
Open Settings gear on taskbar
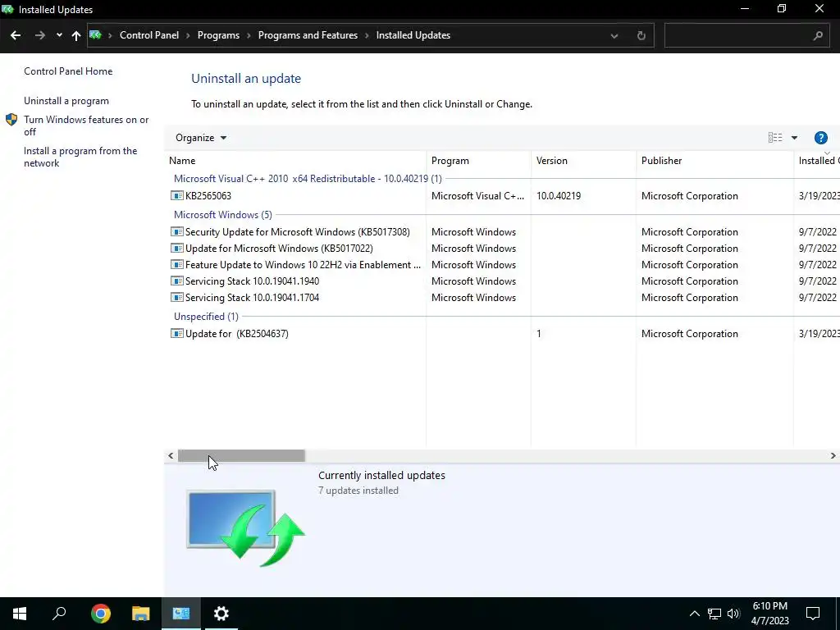point(221,614)
